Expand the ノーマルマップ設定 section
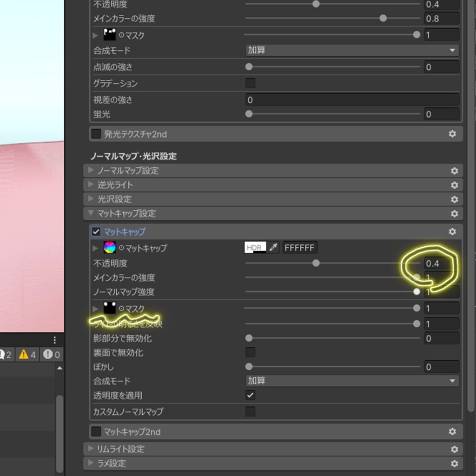The height and width of the screenshot is (476, 476). [90, 171]
